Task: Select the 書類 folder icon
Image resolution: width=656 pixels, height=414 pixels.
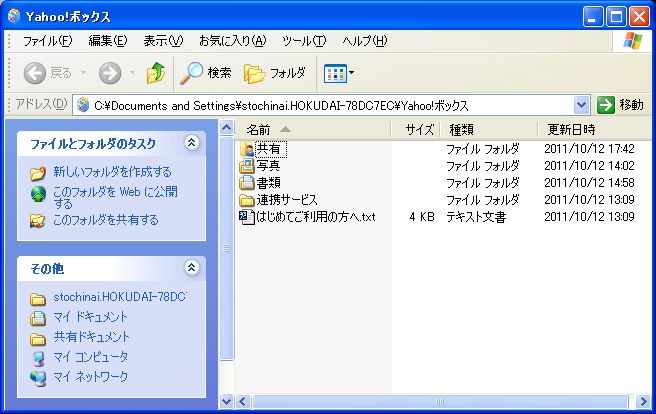Action: coord(247,183)
